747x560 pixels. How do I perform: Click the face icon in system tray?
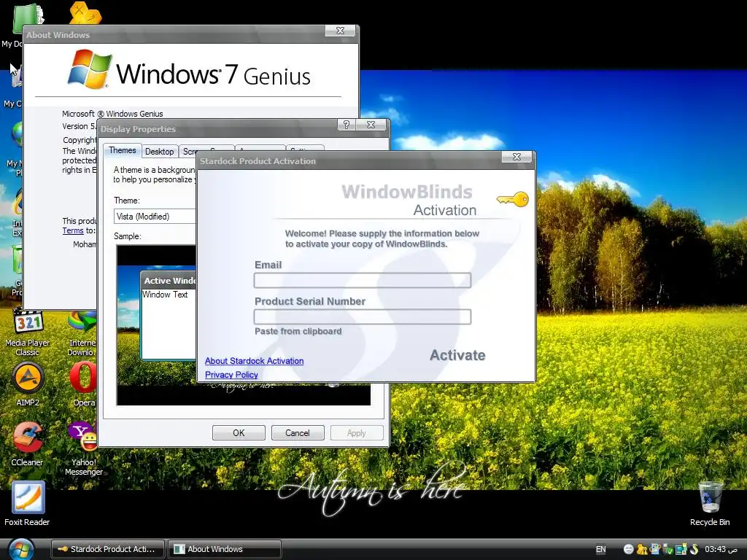628,549
